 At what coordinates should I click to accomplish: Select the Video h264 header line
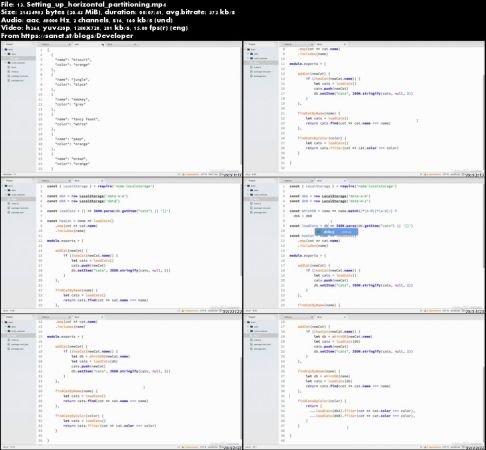click(x=94, y=28)
